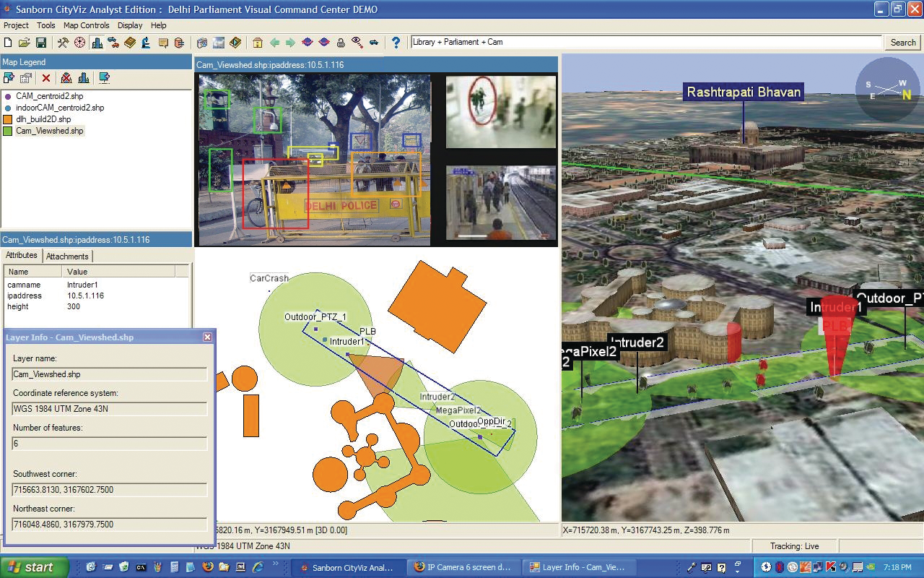The height and width of the screenshot is (578, 924).
Task: Click the padlock icon in the toolbar
Action: coord(341,43)
